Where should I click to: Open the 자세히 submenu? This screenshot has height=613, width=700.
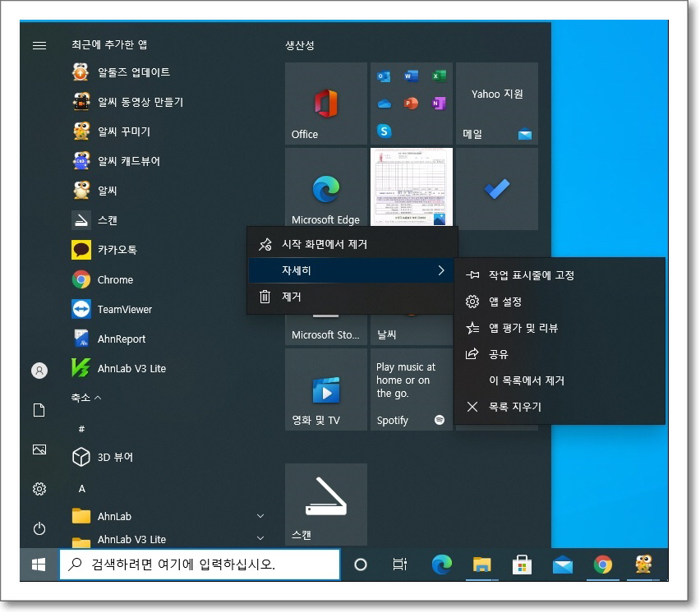(x=352, y=270)
